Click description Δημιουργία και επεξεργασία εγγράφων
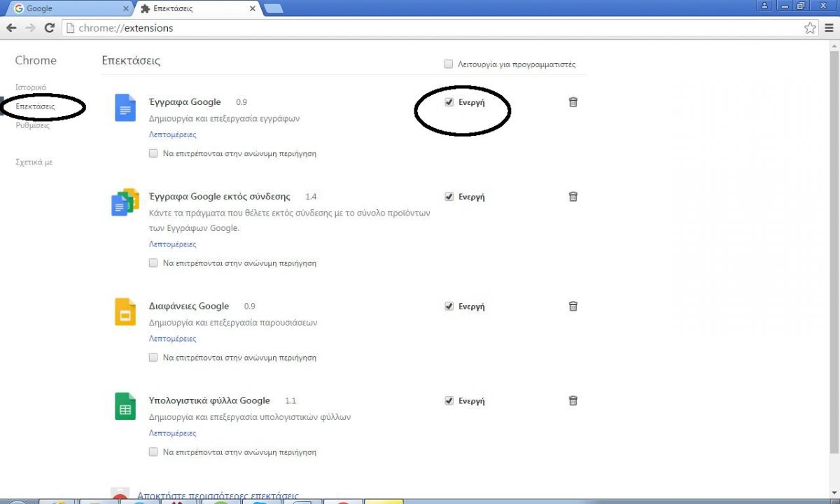 coord(224,118)
